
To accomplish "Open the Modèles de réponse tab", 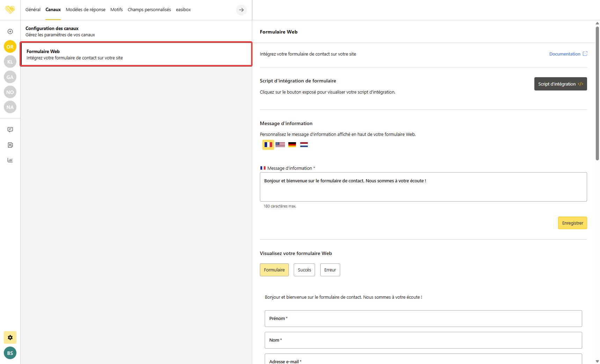I will click(86, 10).
